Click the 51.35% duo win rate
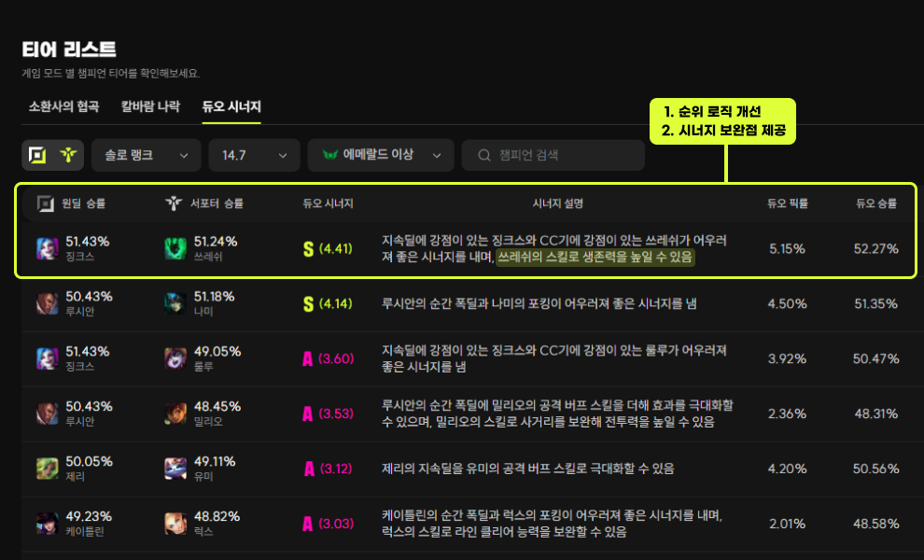Viewport: 924px width, 560px height. [876, 303]
